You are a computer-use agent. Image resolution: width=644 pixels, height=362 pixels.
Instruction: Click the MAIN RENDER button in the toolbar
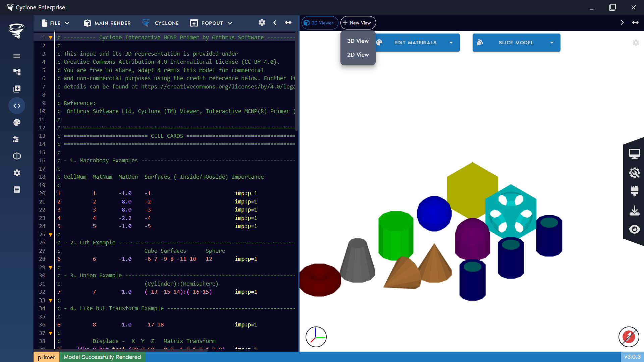107,23
